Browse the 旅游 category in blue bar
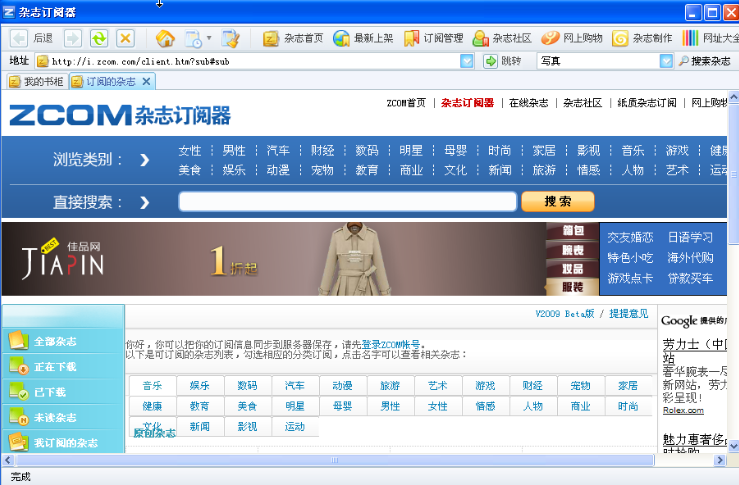This screenshot has height=485, width=739. (544, 170)
